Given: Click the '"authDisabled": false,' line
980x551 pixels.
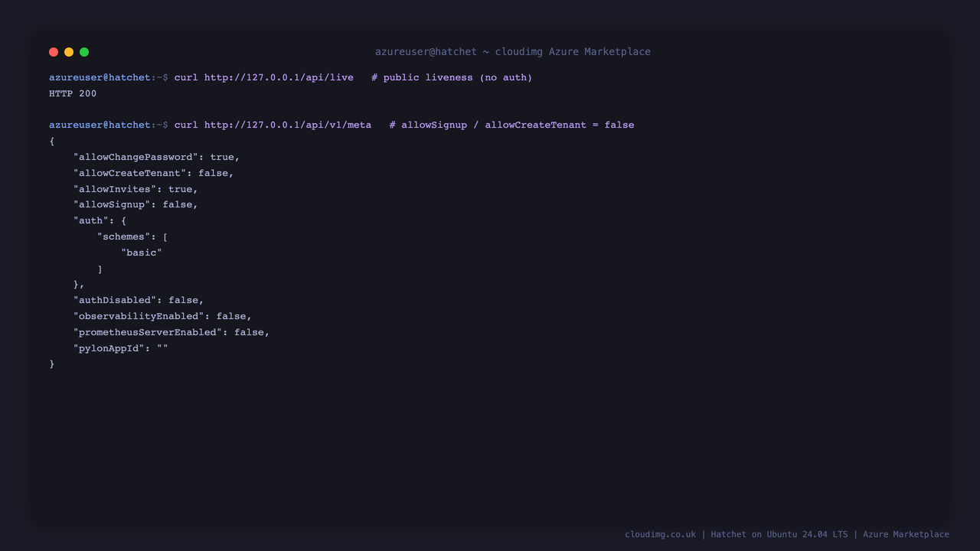Looking at the screenshot, I should coord(139,300).
